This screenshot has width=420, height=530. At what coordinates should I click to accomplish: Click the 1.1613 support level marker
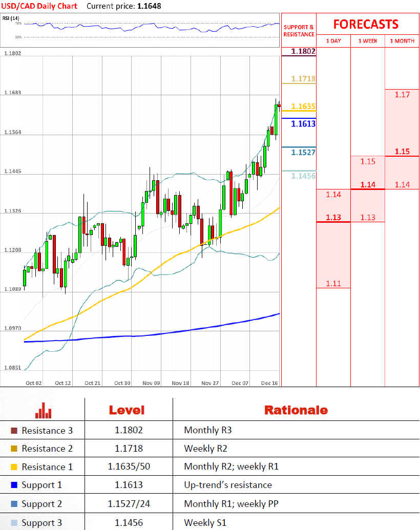pos(303,124)
